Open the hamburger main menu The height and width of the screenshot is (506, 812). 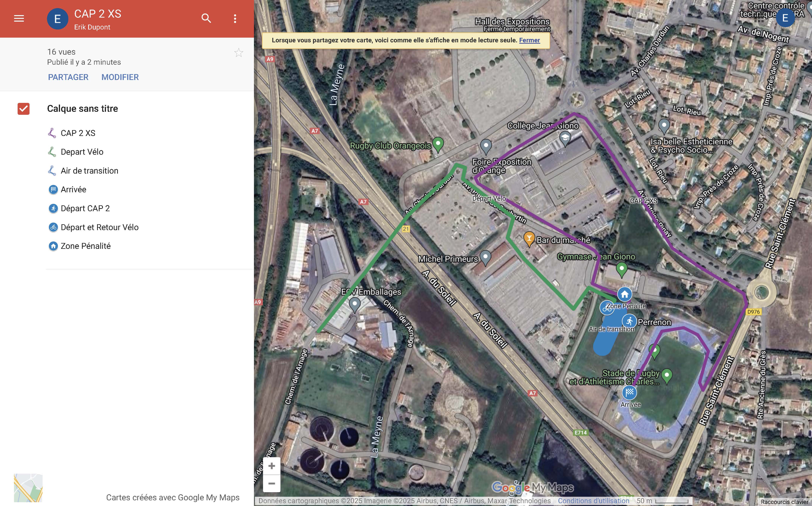click(19, 18)
